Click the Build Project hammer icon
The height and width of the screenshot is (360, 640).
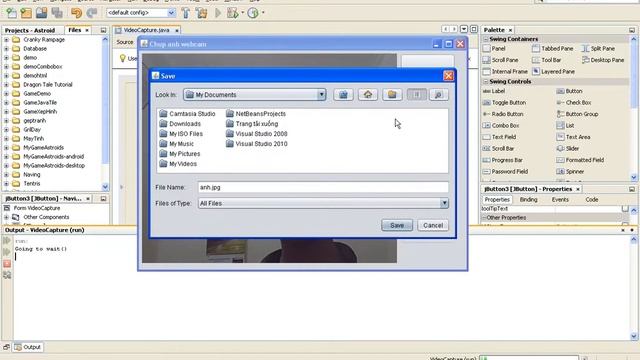[186, 13]
